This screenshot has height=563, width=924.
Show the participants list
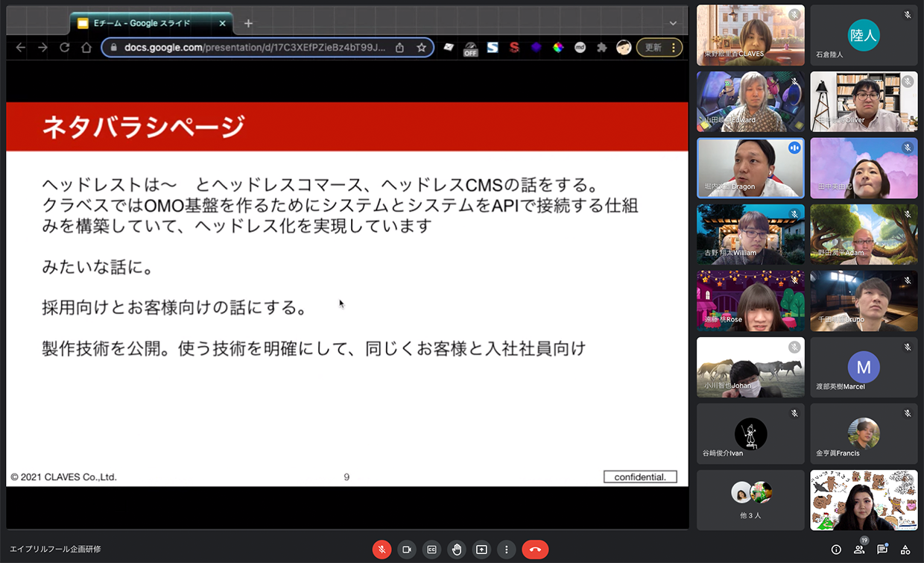859,550
